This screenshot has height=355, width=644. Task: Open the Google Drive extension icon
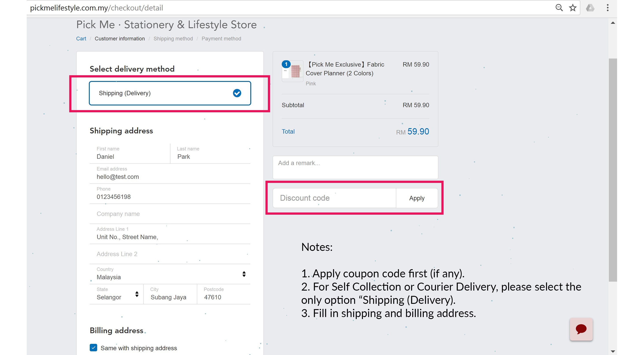click(590, 8)
